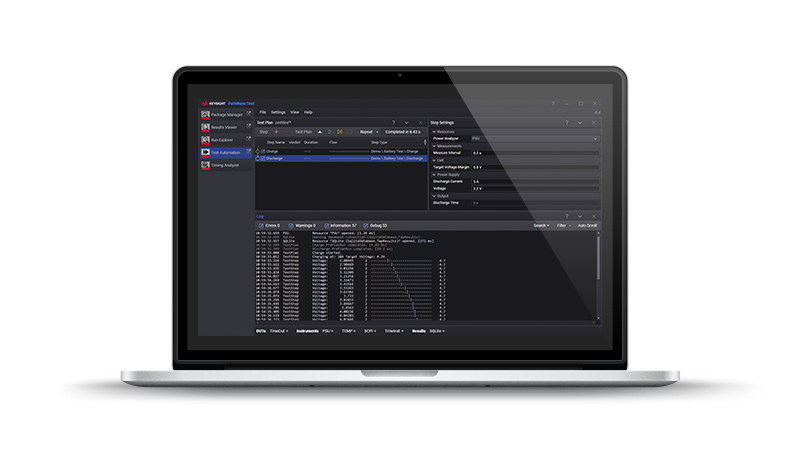Screen dimensions: 800x450
Task: Open the View menu
Action: pos(294,112)
